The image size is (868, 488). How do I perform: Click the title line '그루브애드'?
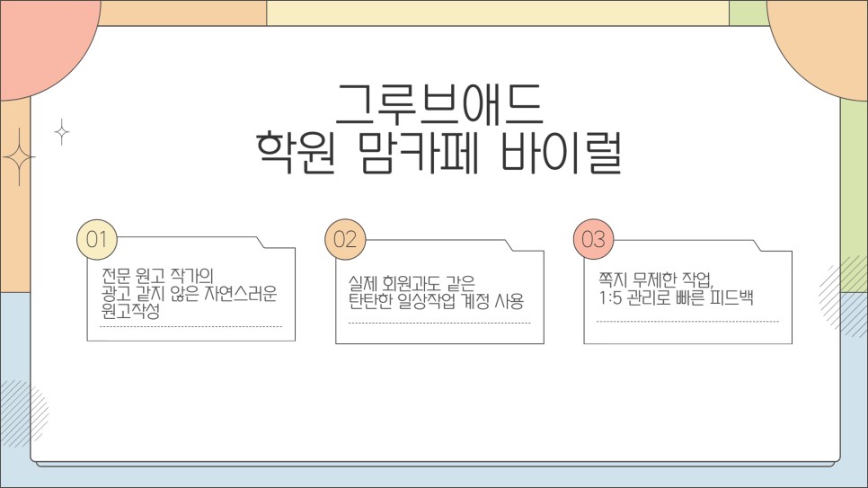click(439, 104)
